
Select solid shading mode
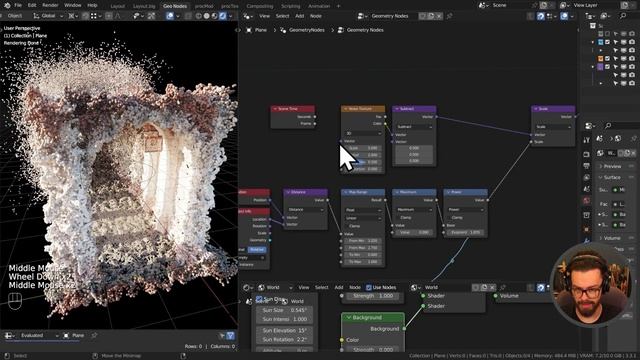tap(207, 16)
